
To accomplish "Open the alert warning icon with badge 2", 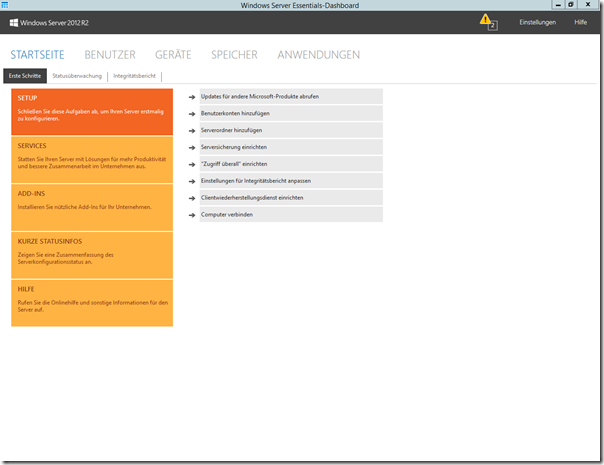I will pos(488,22).
